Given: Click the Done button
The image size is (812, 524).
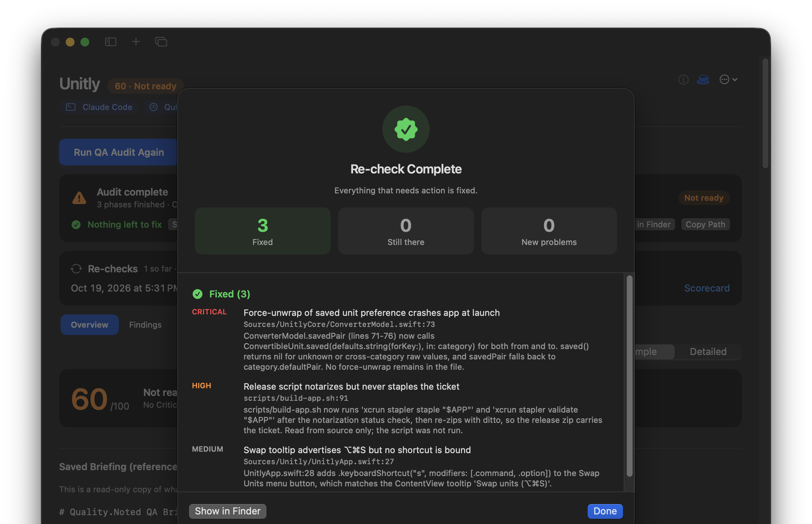Looking at the screenshot, I should (x=605, y=511).
